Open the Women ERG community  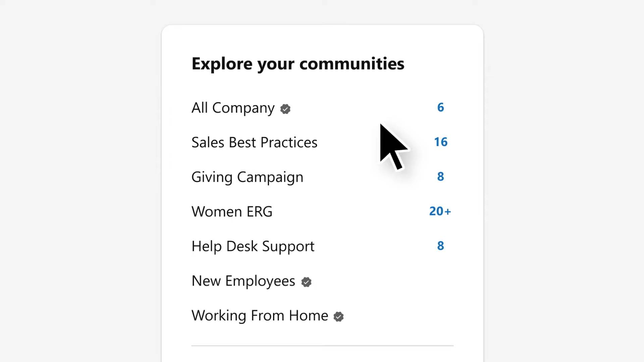pyautogui.click(x=232, y=211)
